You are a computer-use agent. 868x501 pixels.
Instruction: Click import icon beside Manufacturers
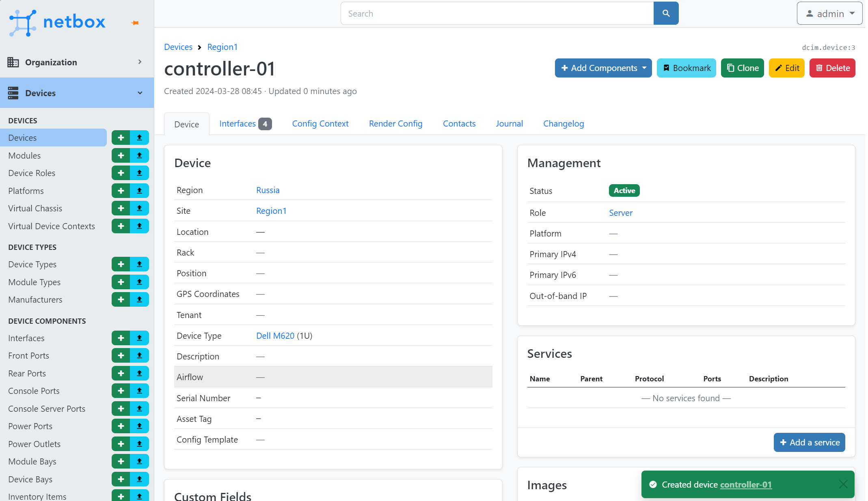point(139,300)
